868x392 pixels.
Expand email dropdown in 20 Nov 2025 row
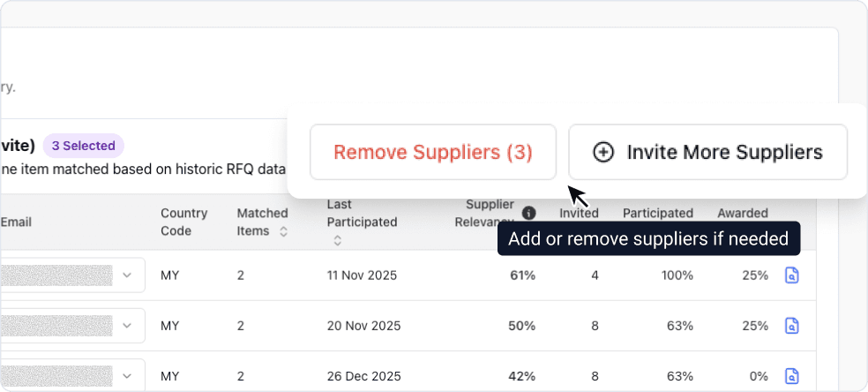click(127, 326)
